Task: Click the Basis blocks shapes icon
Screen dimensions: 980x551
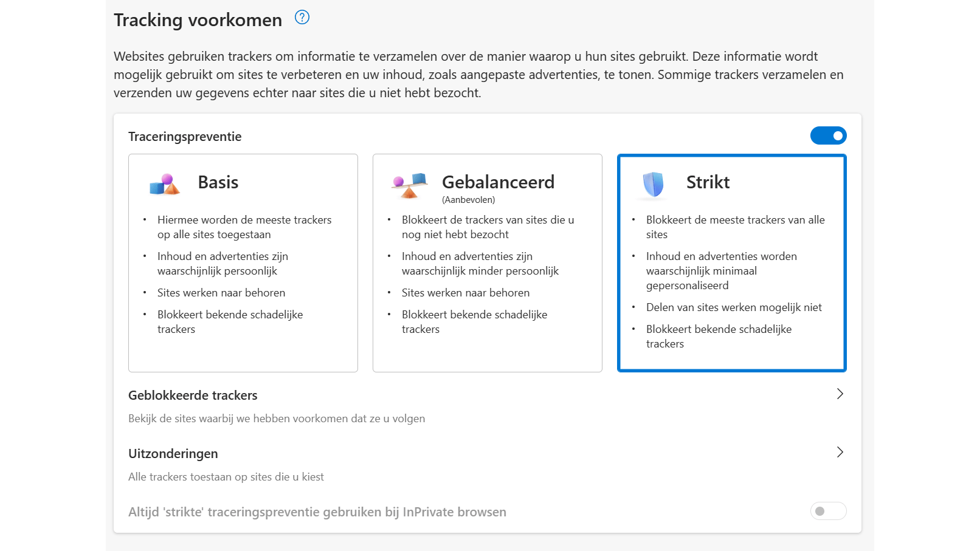Action: [165, 184]
